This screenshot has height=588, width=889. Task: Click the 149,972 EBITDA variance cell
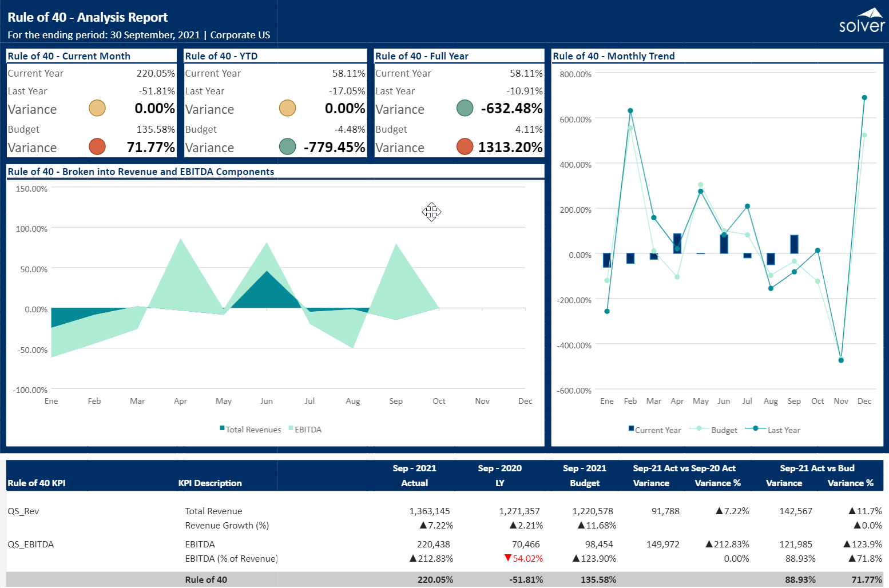click(663, 545)
